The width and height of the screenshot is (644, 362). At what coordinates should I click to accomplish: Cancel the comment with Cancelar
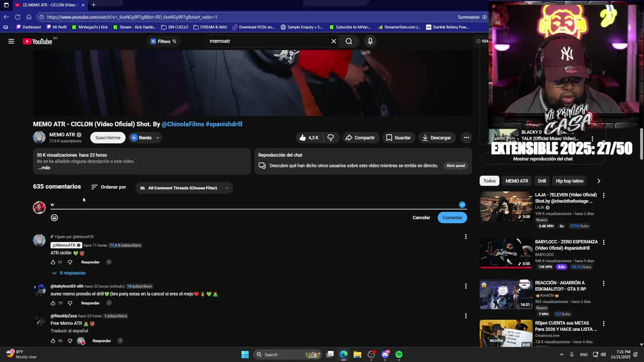pyautogui.click(x=421, y=218)
